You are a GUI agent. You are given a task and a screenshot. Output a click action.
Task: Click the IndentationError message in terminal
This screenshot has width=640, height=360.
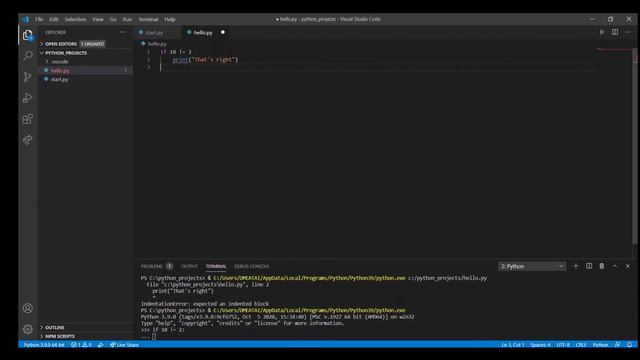(x=204, y=304)
